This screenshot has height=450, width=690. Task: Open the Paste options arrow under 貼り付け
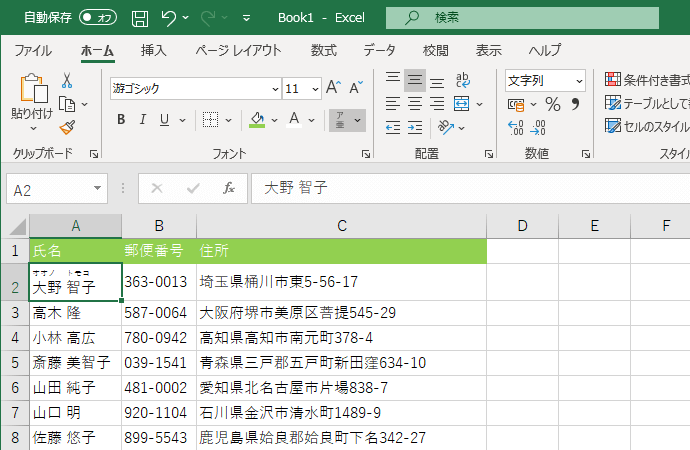pyautogui.click(x=33, y=129)
